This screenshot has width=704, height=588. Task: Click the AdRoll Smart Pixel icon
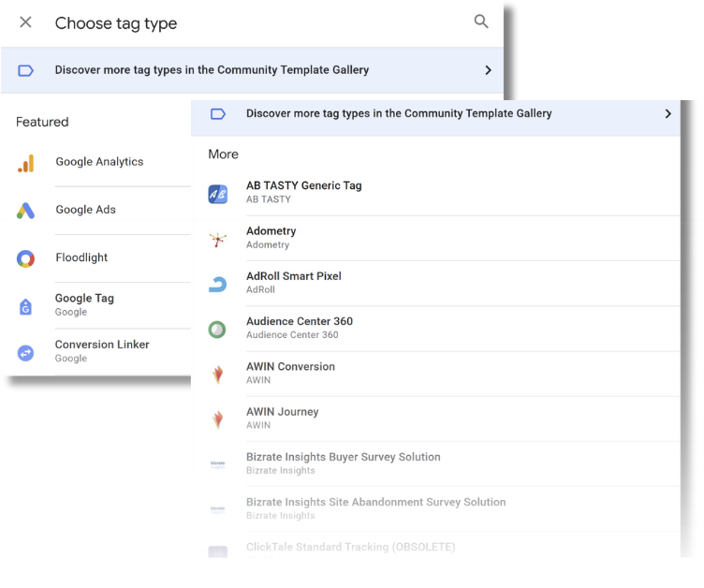(217, 285)
